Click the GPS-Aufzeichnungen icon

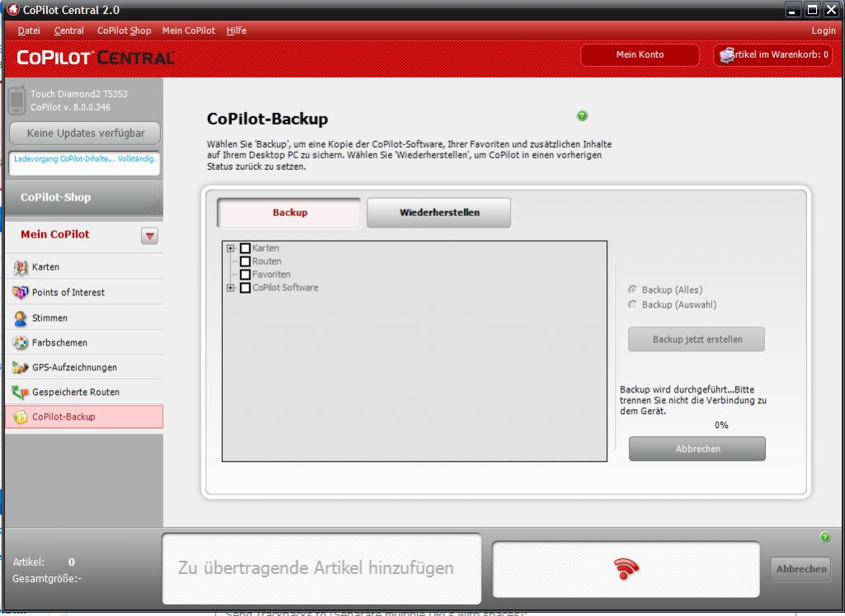21,367
